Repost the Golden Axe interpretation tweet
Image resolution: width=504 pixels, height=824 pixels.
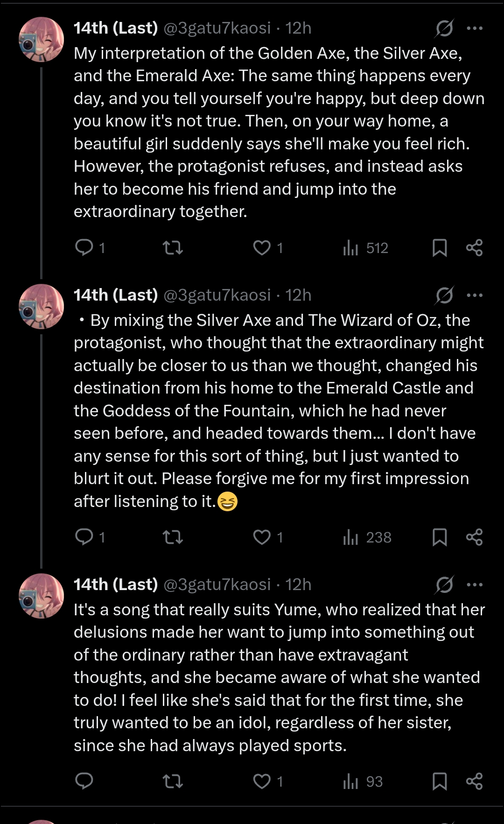173,247
